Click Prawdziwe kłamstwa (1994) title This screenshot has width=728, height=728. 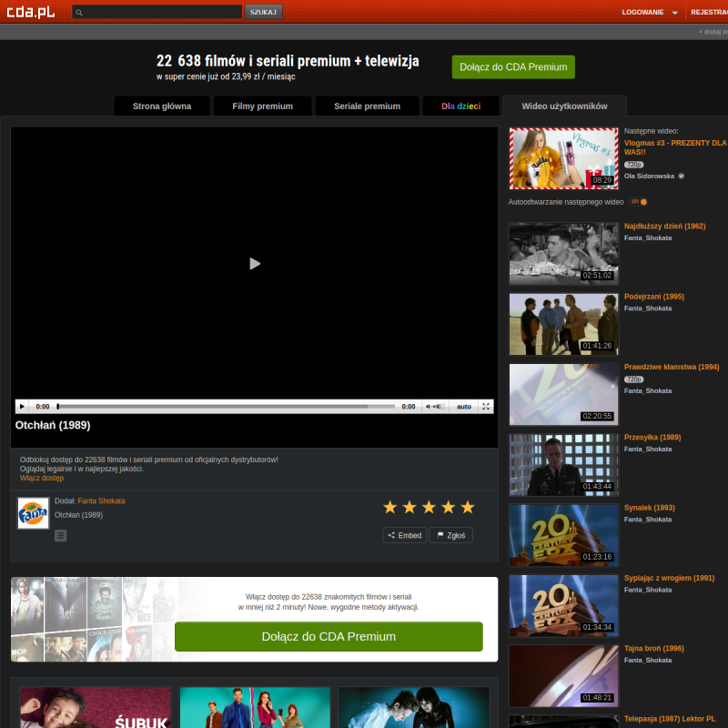[672, 367]
